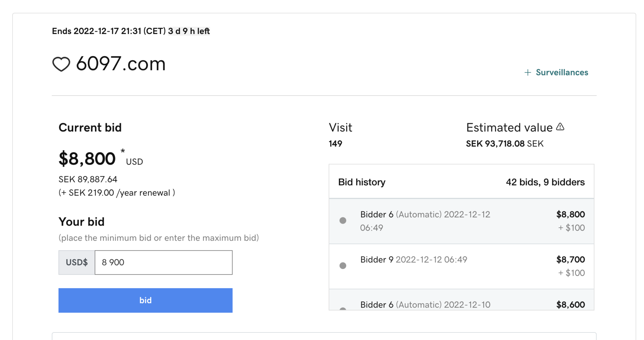Click the 6097.com domain title
The height and width of the screenshot is (340, 644).
(x=121, y=64)
